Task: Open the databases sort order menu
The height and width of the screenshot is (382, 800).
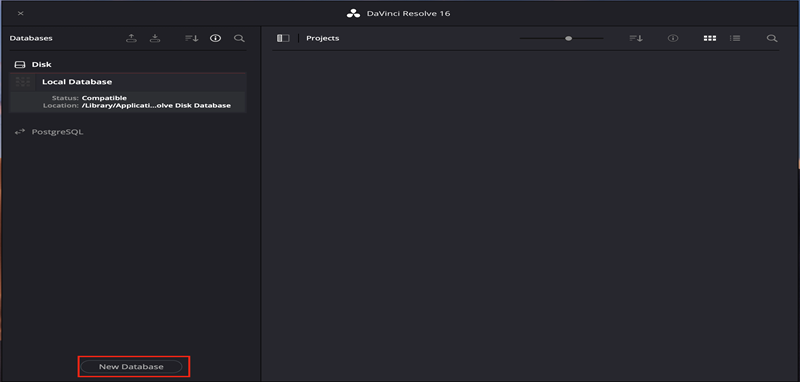Action: pos(191,38)
